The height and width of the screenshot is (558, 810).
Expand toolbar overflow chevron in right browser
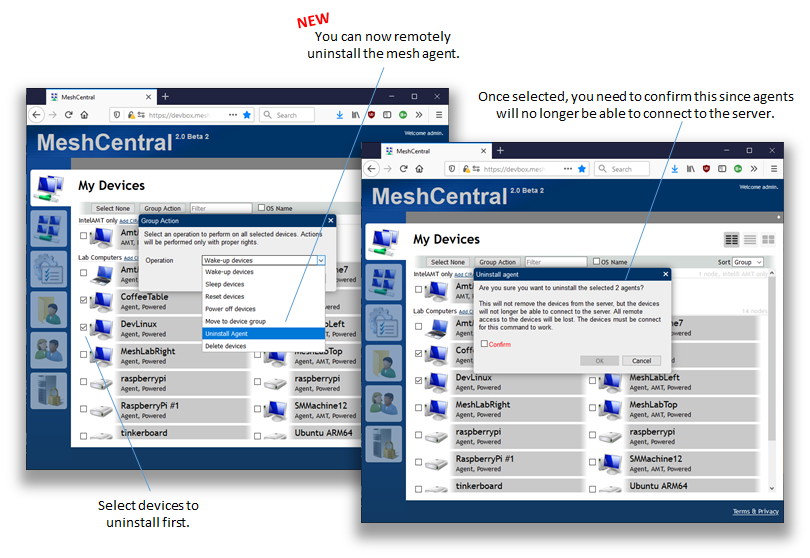(754, 168)
